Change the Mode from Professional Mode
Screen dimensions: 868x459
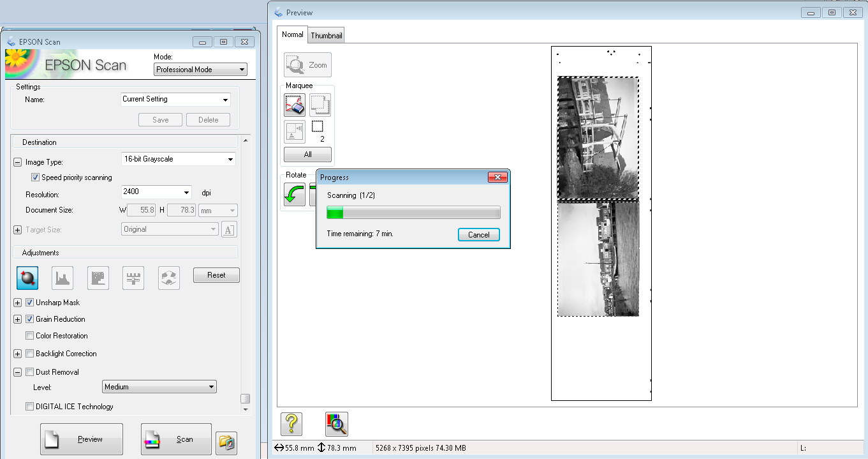200,69
